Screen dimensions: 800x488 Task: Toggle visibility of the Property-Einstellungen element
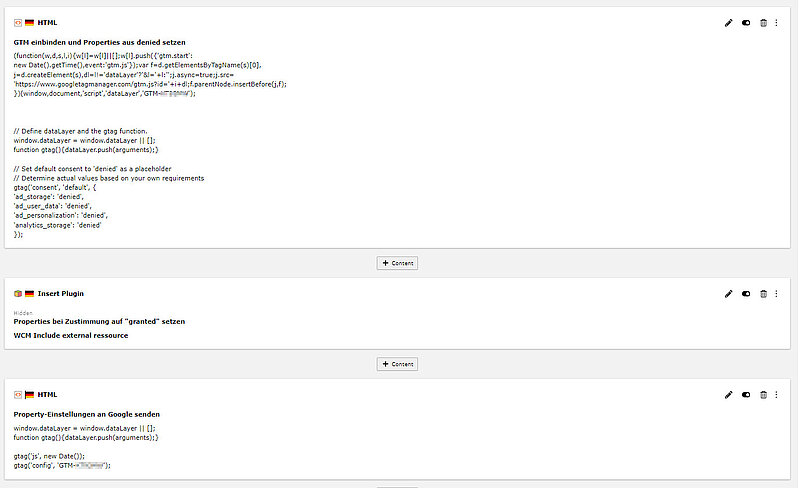[746, 396]
